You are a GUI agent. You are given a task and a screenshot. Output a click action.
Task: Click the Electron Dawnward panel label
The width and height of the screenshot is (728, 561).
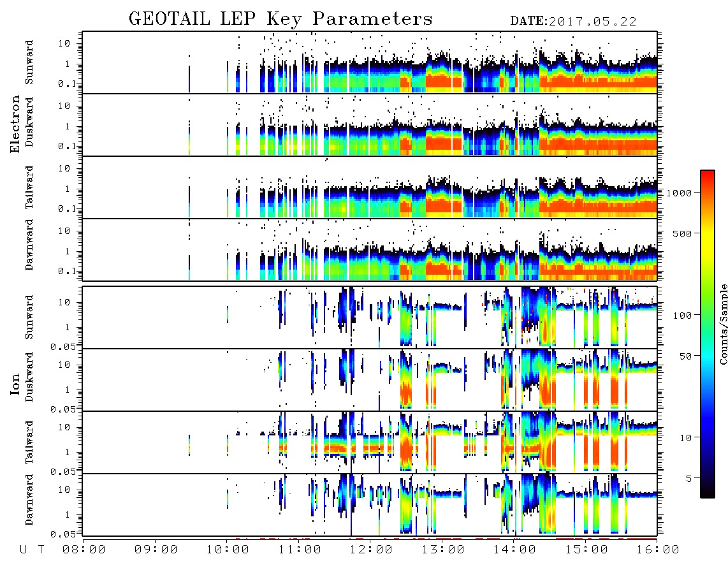coord(29,245)
